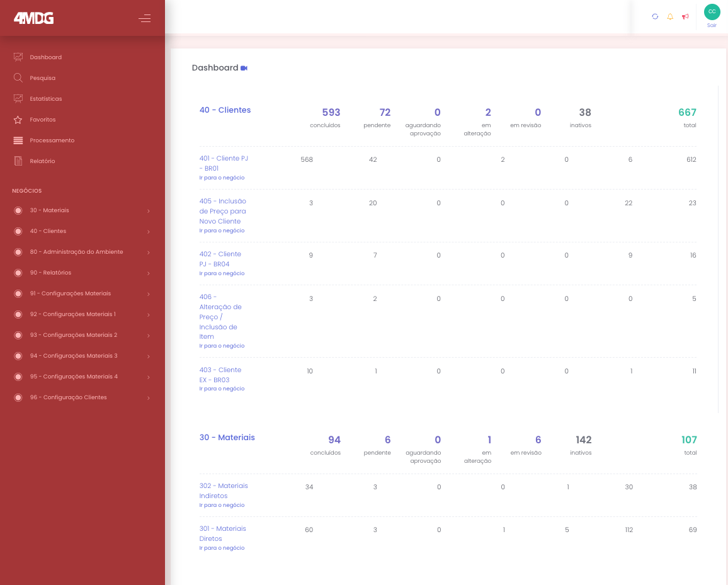The image size is (728, 585).
Task: Expand the 30 - Materiais section chevron
Action: click(149, 211)
